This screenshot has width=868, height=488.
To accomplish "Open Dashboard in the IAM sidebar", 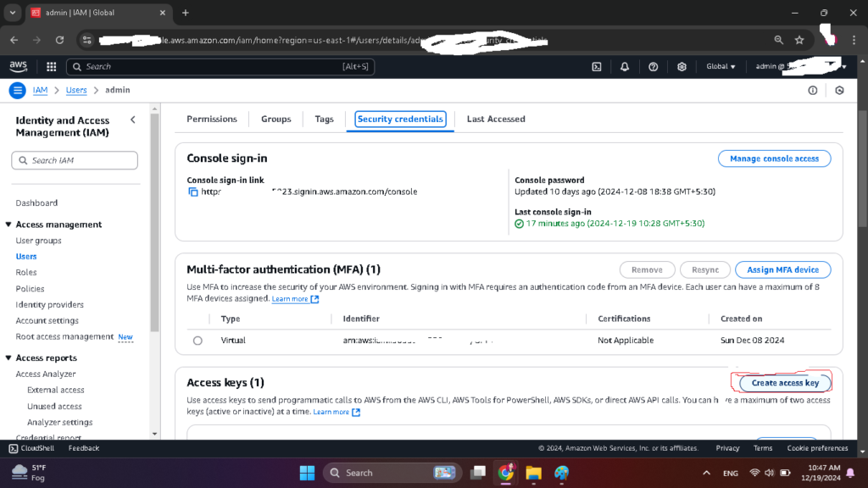I will 36,203.
